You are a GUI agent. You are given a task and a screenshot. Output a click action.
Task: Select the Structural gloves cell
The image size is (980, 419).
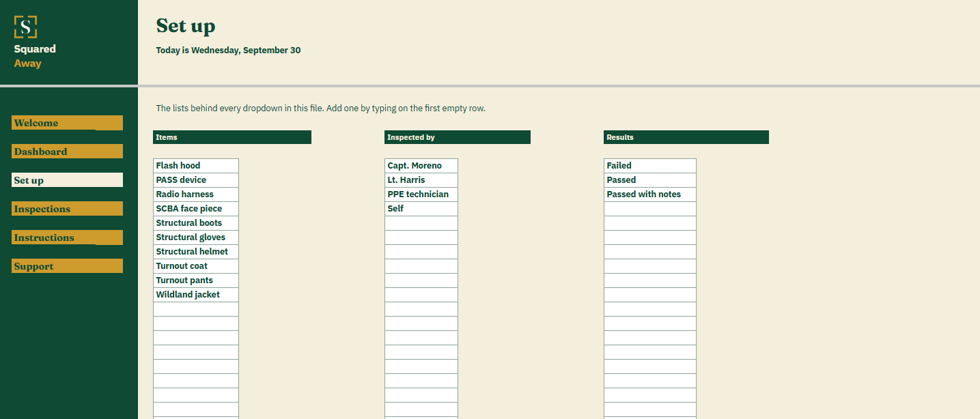click(x=196, y=237)
